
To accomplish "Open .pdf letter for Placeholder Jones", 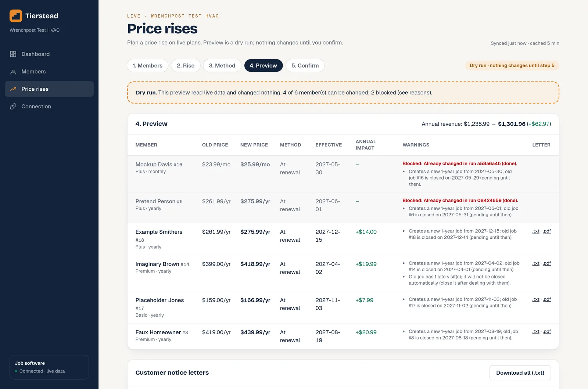I will [547, 299].
